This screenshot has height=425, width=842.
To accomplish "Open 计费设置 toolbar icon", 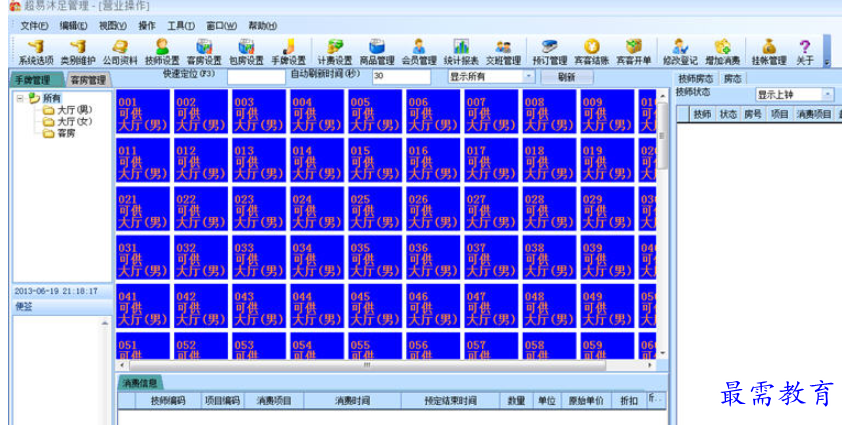I will [x=335, y=53].
